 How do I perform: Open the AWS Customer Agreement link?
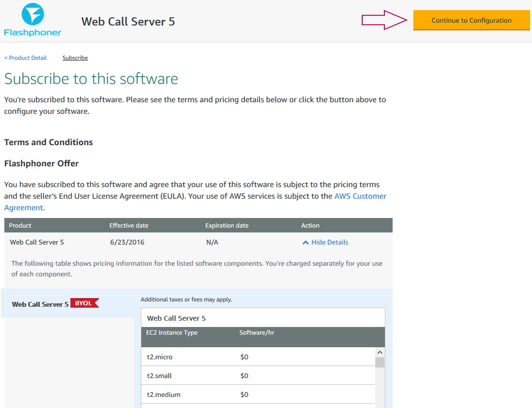pyautogui.click(x=360, y=196)
